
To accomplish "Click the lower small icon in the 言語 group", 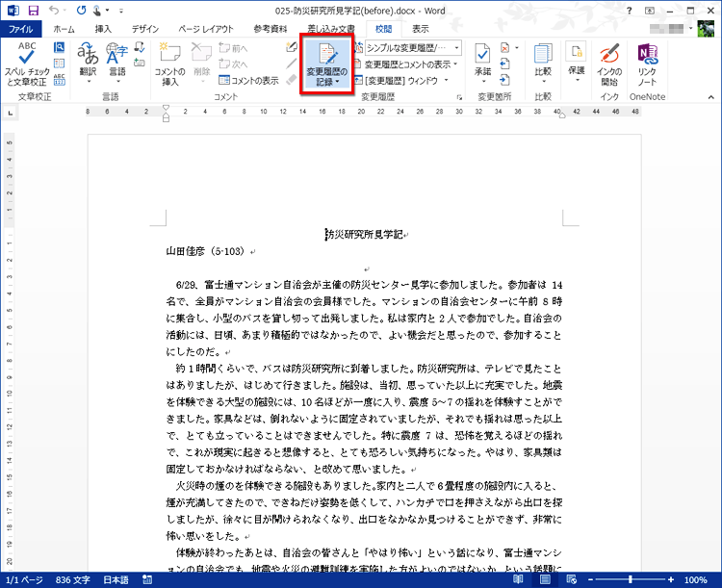I will [140, 63].
